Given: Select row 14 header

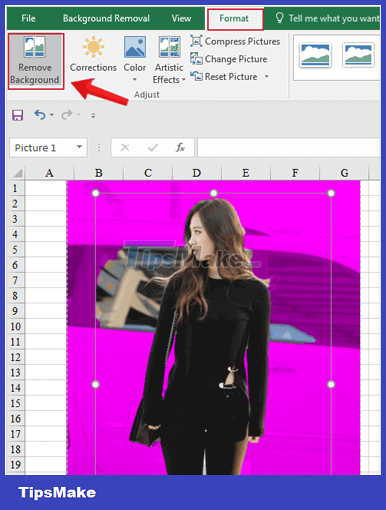Looking at the screenshot, I should (16, 388).
